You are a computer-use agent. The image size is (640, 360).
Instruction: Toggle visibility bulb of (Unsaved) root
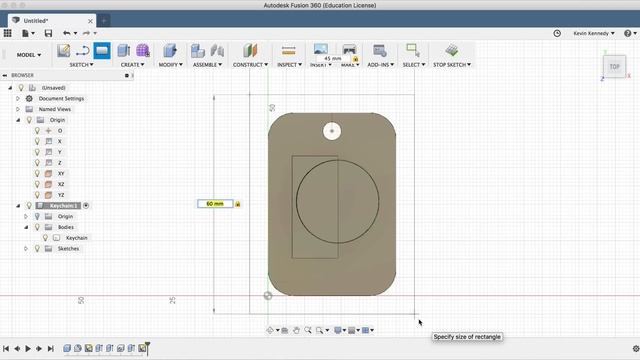[x=21, y=88]
